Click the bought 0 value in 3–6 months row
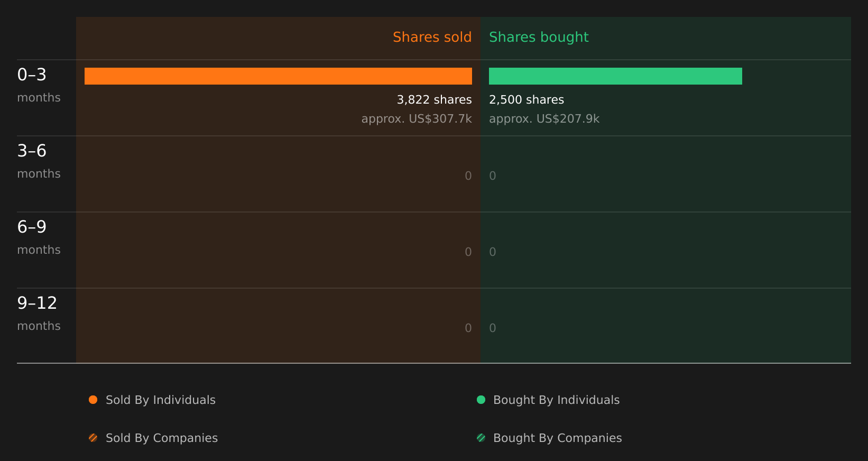Viewport: 868px width, 461px height. (493, 176)
